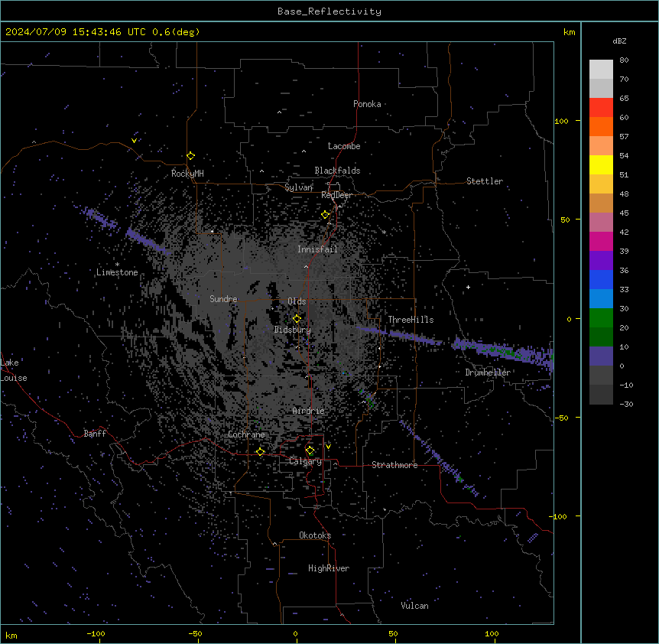Select the green 30-20 dBZ legend swatch
Image resolution: width=659 pixels, height=644 pixels.
pyautogui.click(x=601, y=318)
